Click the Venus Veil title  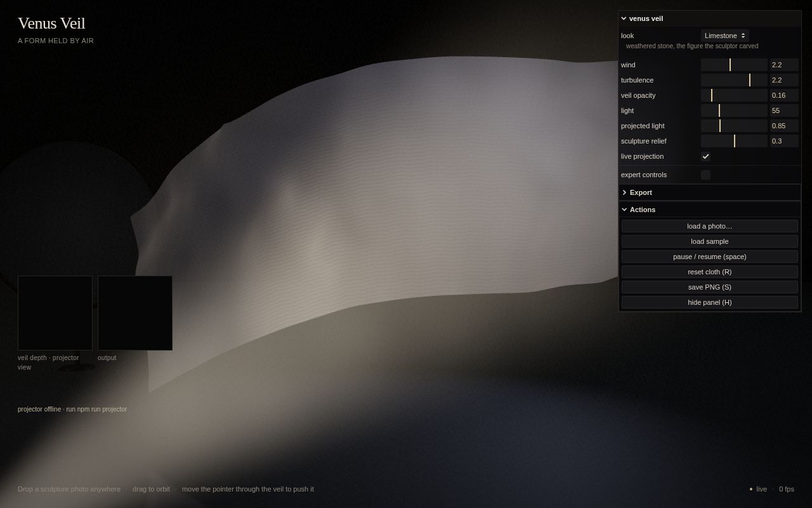(x=51, y=23)
